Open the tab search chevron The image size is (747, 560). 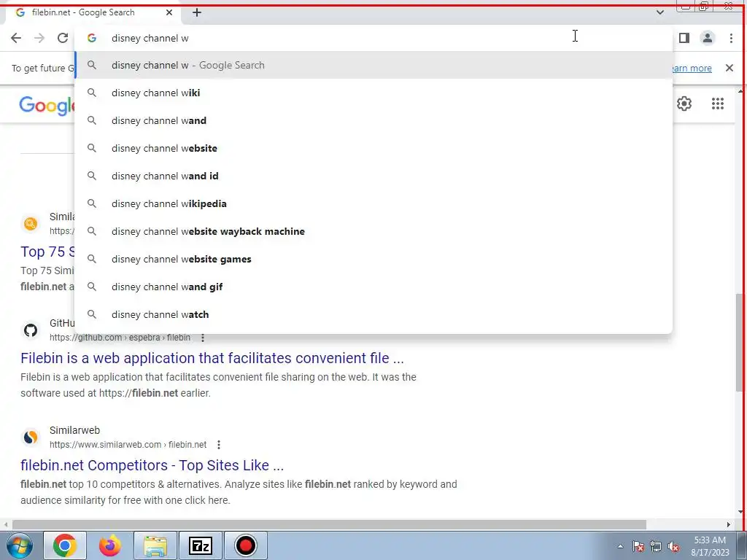659,12
